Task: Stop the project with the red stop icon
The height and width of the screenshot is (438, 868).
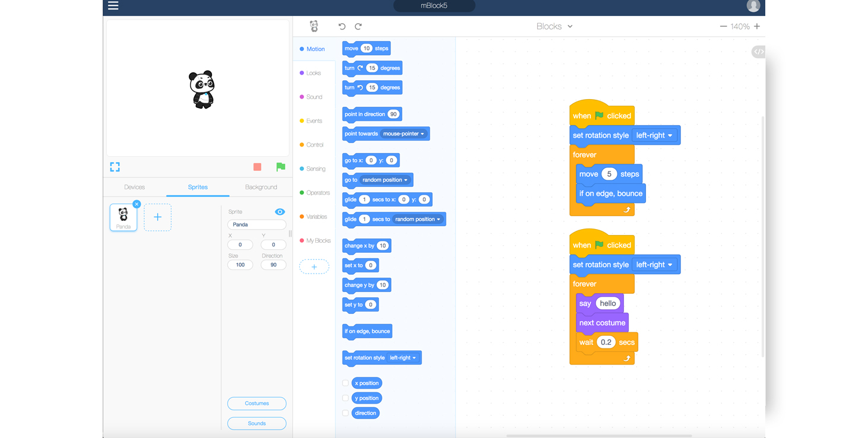Action: coord(257,167)
